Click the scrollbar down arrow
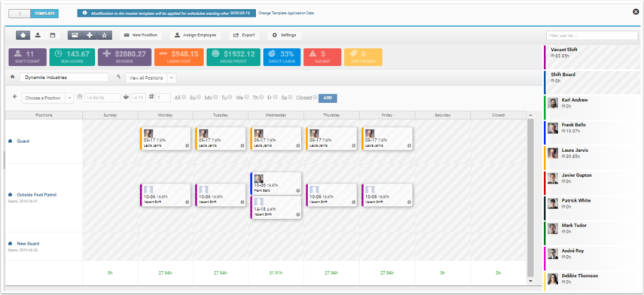 [x=530, y=281]
